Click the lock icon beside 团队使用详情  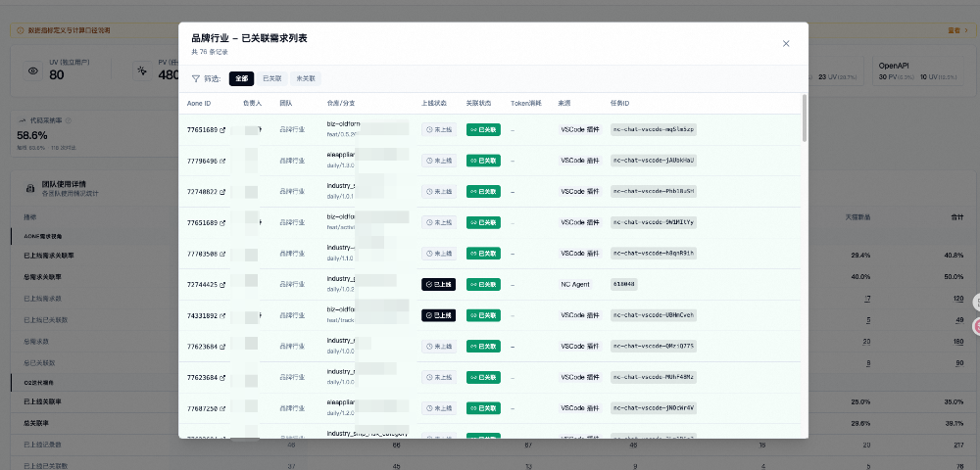(29, 188)
